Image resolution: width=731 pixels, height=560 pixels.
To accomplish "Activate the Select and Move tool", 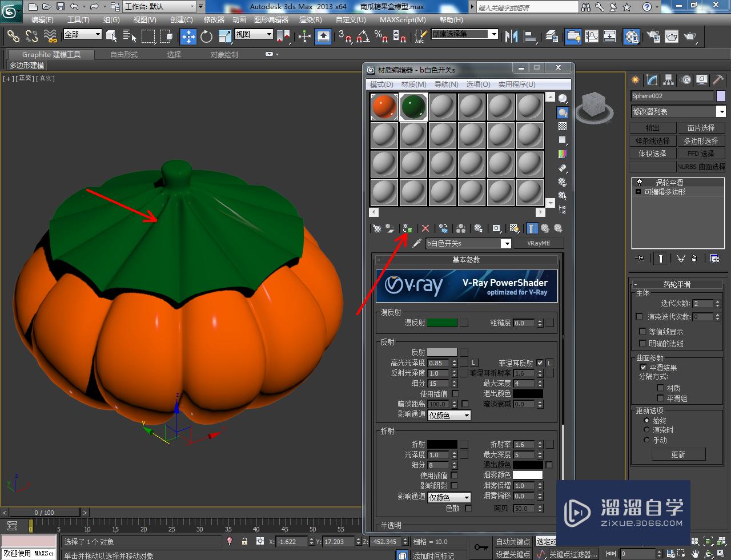I will (x=188, y=37).
